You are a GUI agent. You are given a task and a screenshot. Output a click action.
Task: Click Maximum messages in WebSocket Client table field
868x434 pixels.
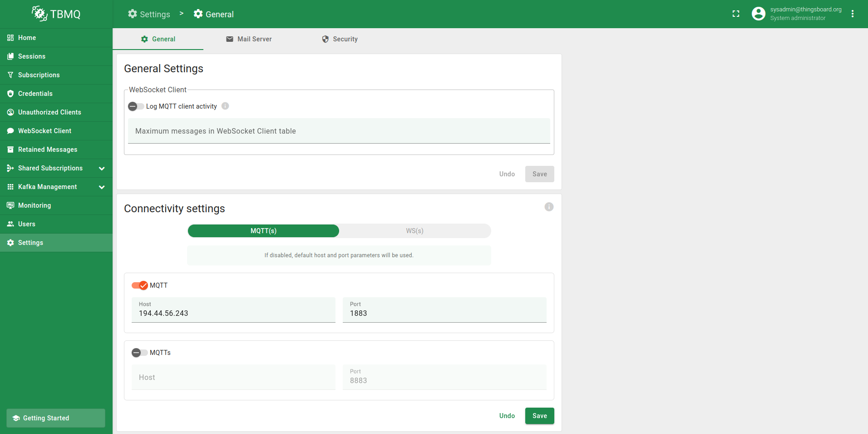pos(339,131)
